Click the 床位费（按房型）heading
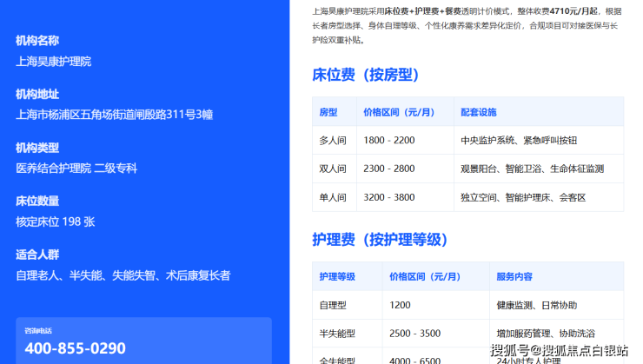643x364 pixels. coord(365,75)
